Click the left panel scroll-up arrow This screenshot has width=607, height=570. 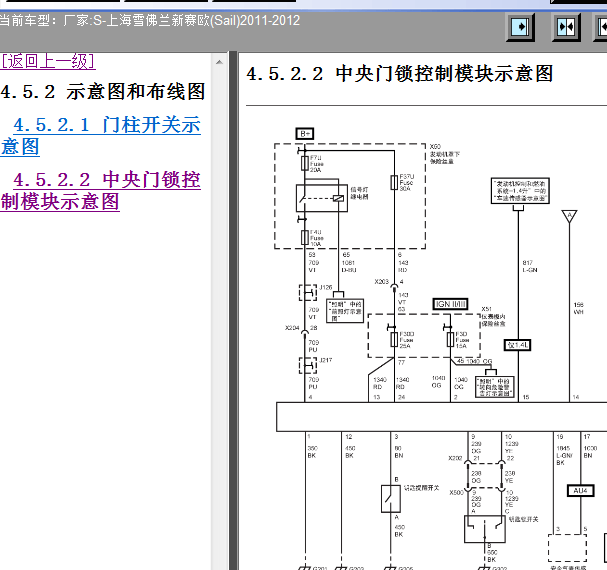point(219,62)
